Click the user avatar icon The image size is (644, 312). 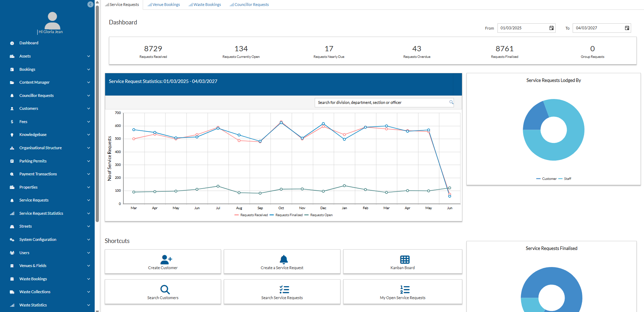point(53,21)
